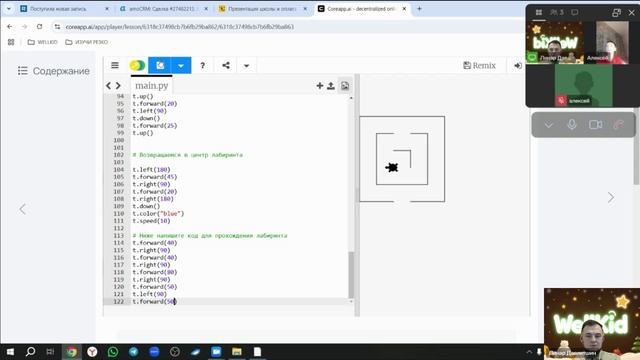Screen dimensions: 640x360
Task: Open participants list in call window
Action: tap(557, 12)
